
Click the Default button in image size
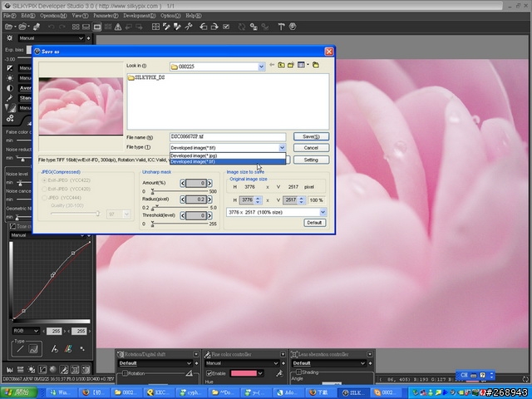tap(314, 223)
